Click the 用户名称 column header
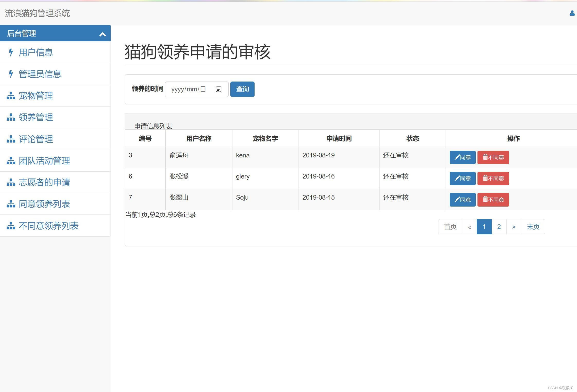 click(199, 139)
